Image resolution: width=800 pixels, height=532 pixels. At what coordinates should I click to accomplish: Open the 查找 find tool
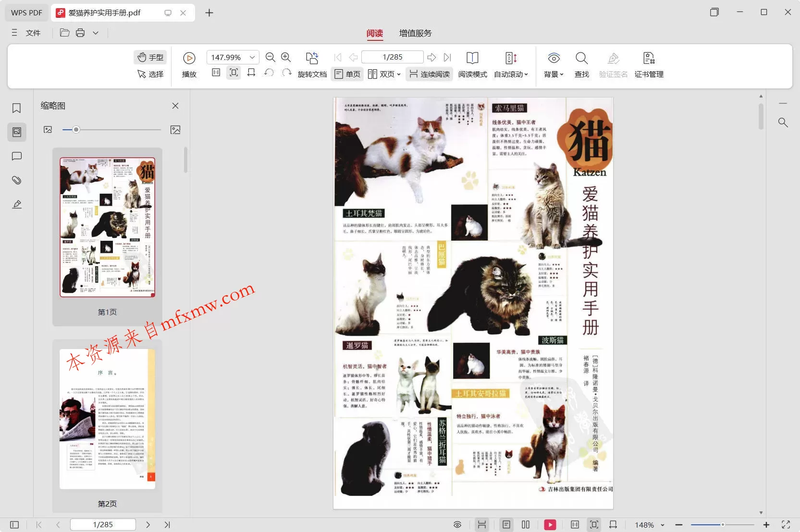[x=582, y=65]
